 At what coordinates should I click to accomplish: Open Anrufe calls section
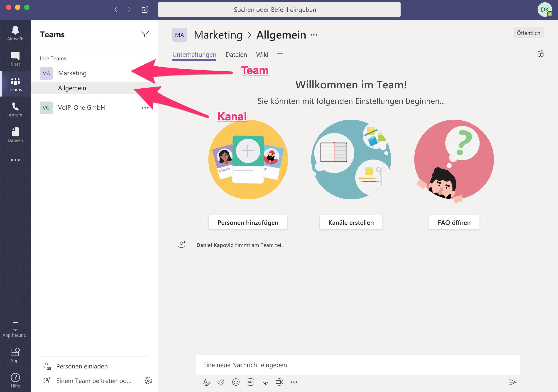coord(15,109)
